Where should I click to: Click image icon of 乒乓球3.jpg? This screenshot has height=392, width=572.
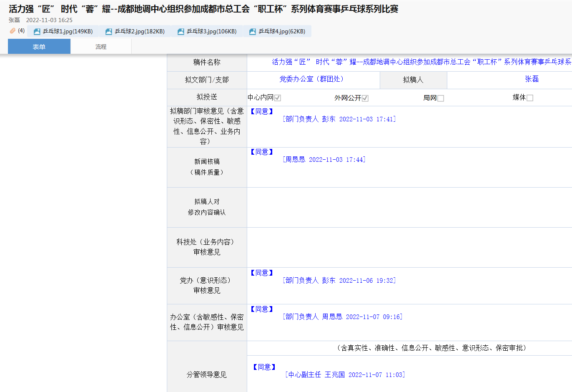(181, 32)
